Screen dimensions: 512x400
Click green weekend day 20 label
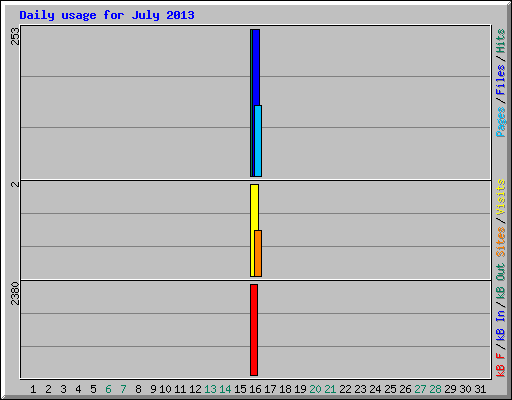(x=315, y=389)
